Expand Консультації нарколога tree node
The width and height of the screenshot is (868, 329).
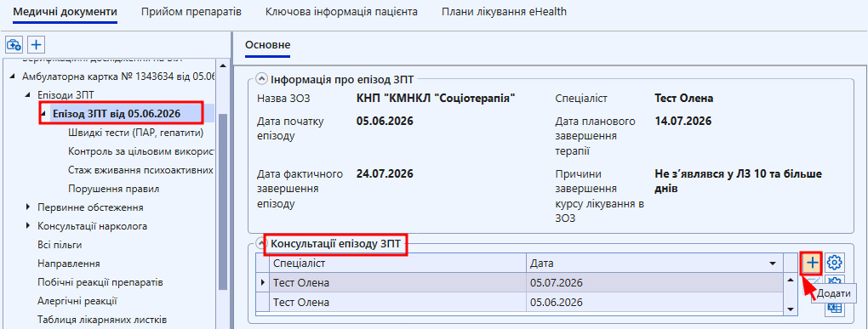[x=28, y=226]
